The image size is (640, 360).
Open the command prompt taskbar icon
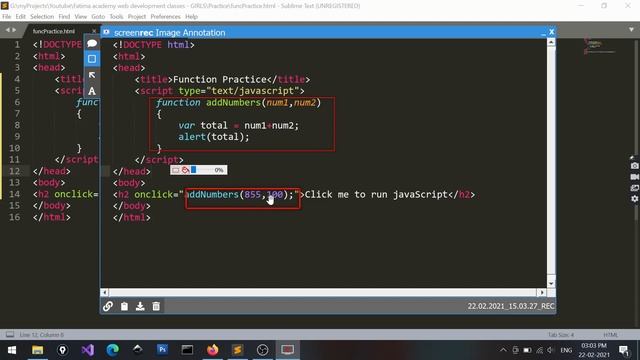click(187, 350)
